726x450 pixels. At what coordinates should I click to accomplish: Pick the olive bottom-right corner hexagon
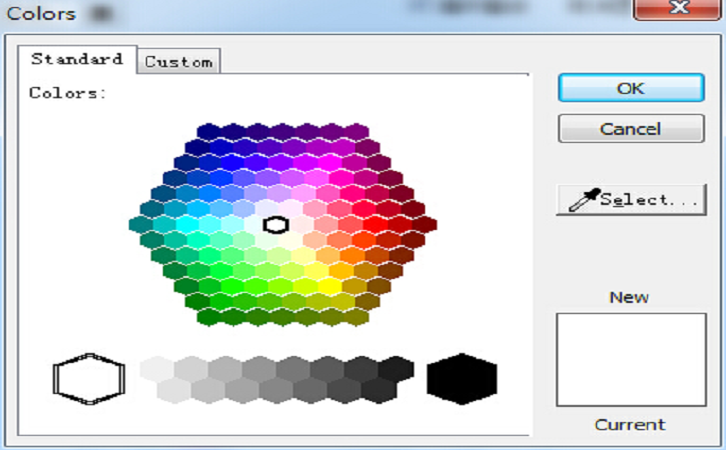tap(357, 317)
